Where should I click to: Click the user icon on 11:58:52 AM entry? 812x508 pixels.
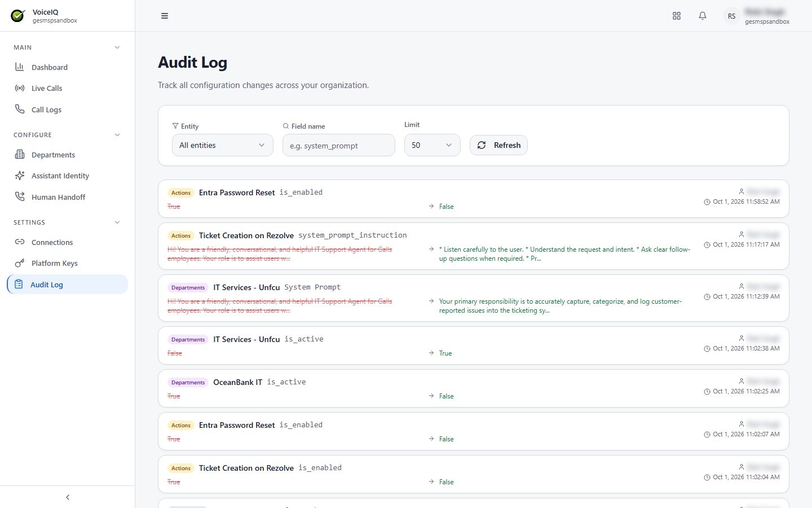pyautogui.click(x=742, y=191)
